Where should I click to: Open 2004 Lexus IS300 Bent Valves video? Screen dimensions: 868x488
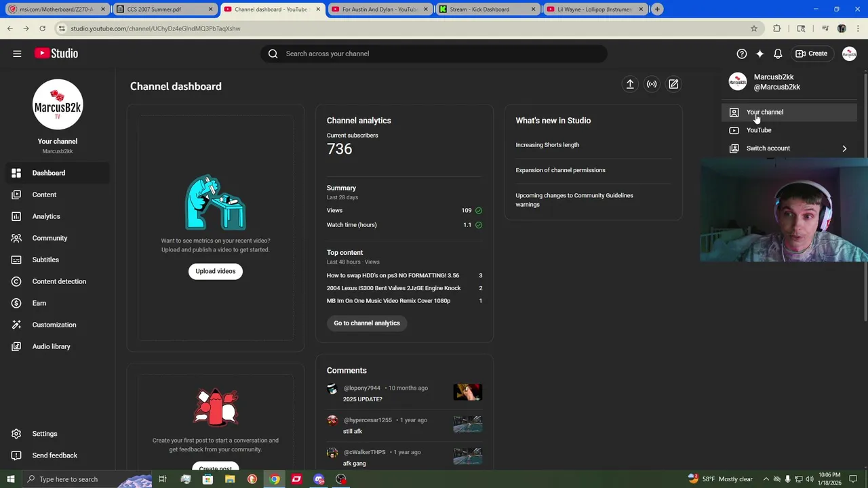coord(393,288)
